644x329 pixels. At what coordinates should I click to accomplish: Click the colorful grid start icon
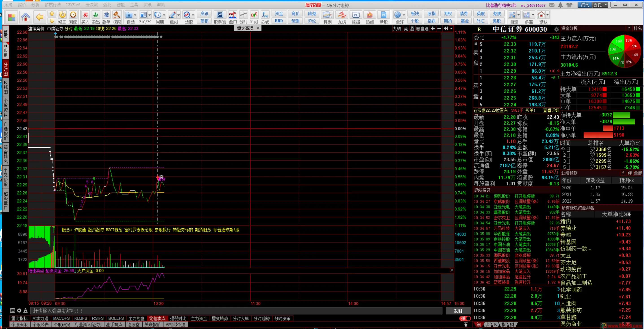coord(12,17)
